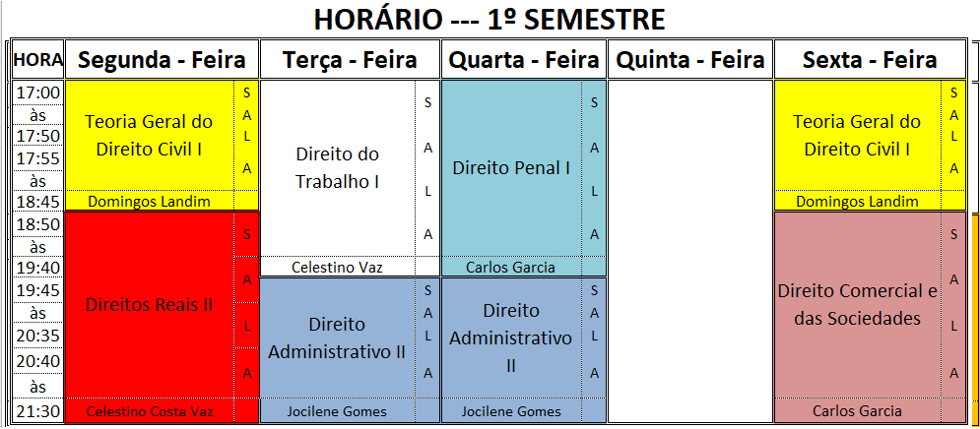The width and height of the screenshot is (980, 429).
Task: Select the Quarta - Feira column header
Action: 524,60
